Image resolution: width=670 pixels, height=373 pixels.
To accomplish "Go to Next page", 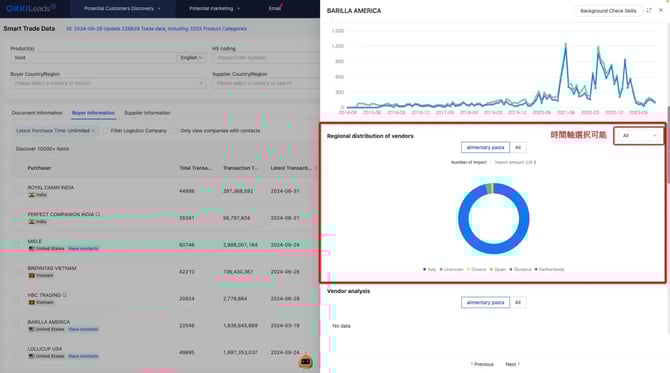I will (x=512, y=364).
